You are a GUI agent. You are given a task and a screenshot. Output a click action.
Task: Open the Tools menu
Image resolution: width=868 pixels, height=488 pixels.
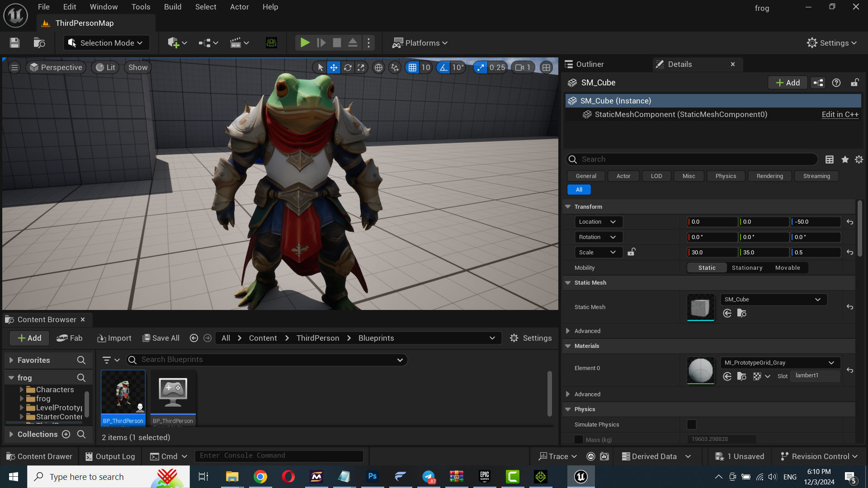(141, 7)
